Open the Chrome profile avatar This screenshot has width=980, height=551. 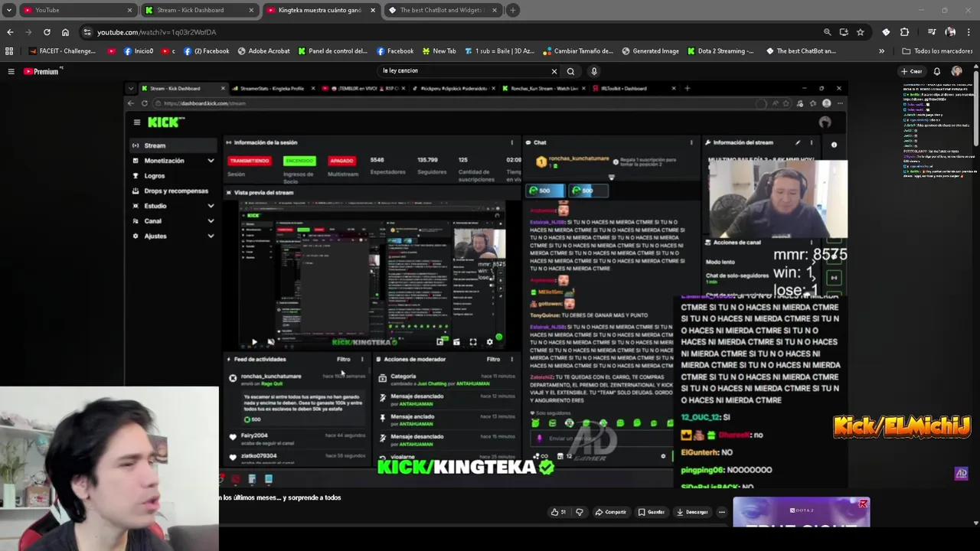coord(950,32)
